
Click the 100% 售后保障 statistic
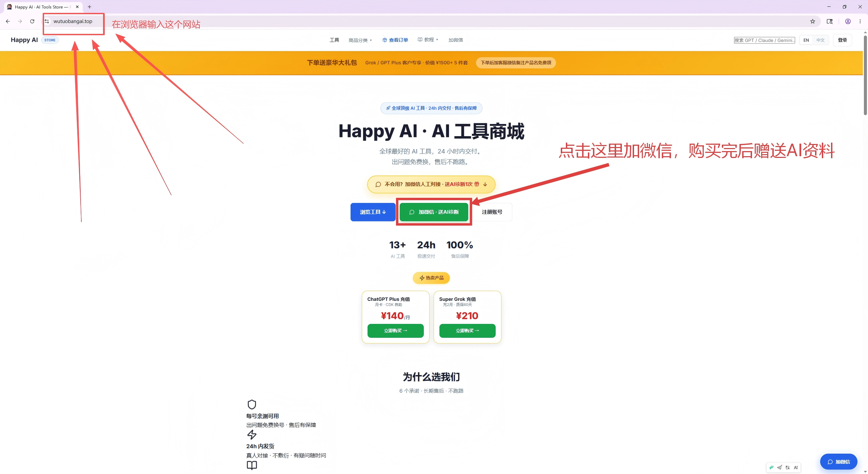(x=460, y=249)
